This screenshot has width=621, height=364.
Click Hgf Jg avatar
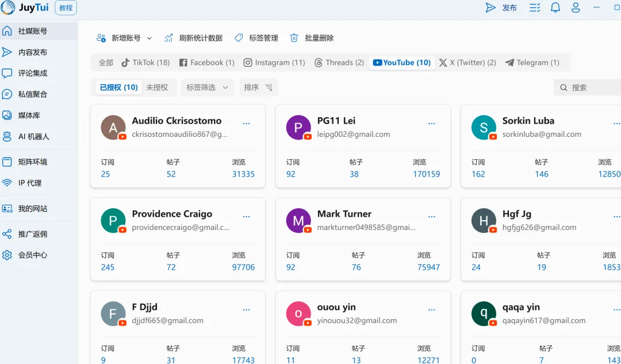click(x=484, y=220)
